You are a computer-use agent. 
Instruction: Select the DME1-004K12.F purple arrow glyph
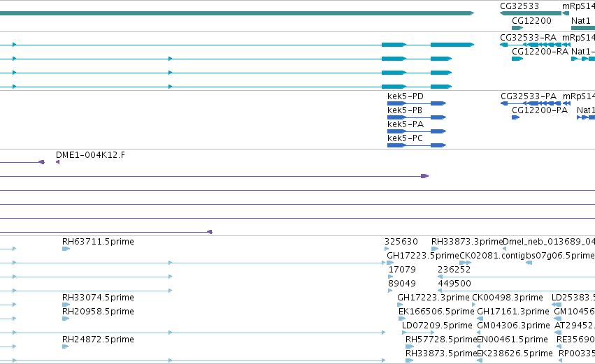(x=57, y=162)
